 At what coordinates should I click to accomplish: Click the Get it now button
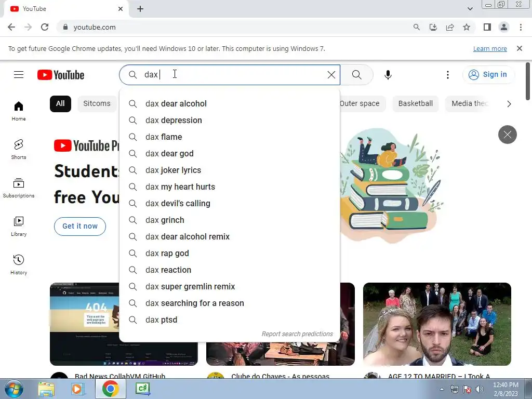tap(79, 227)
